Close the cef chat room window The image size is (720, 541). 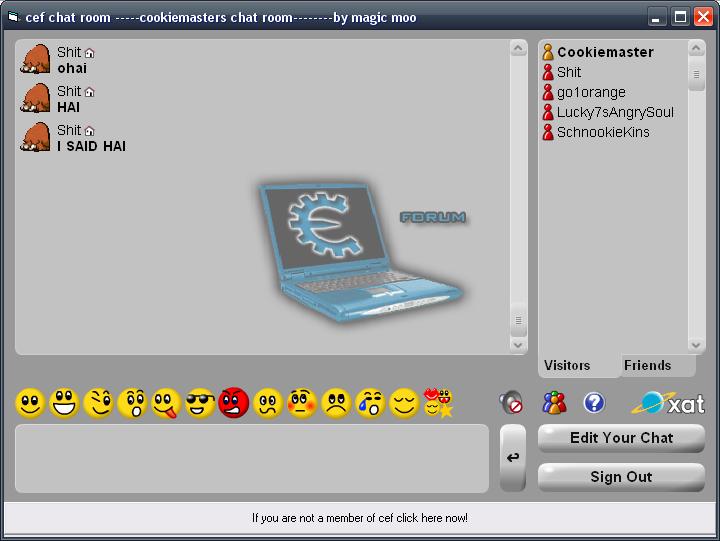(x=703, y=18)
